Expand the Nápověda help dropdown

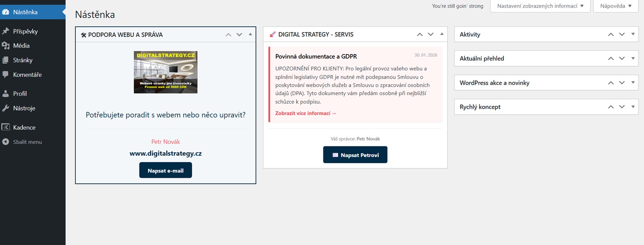point(616,6)
